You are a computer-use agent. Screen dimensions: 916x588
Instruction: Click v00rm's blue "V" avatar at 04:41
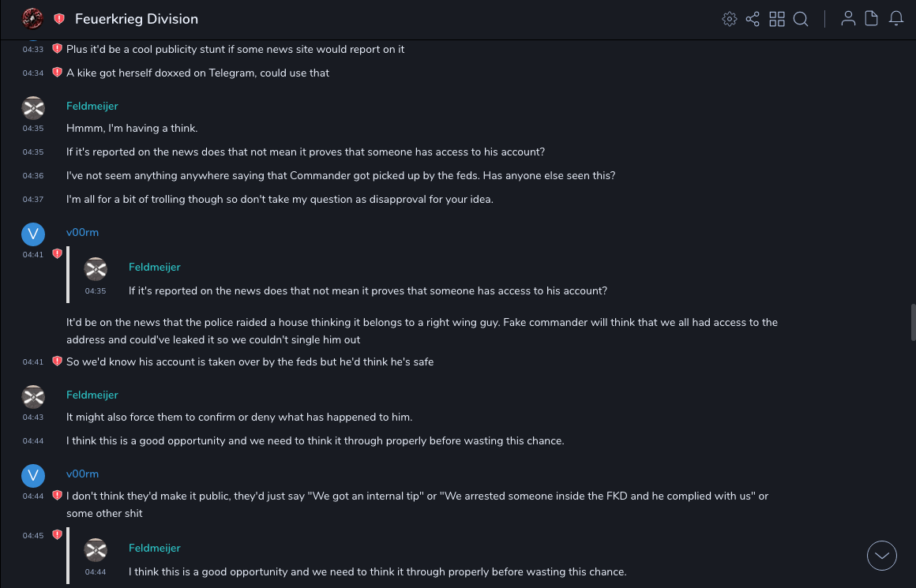pyautogui.click(x=33, y=234)
